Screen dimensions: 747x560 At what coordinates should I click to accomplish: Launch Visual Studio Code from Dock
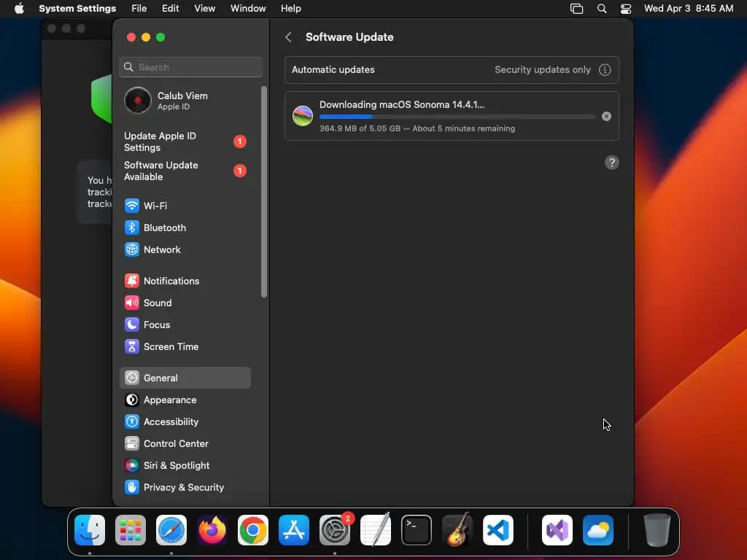(498, 530)
